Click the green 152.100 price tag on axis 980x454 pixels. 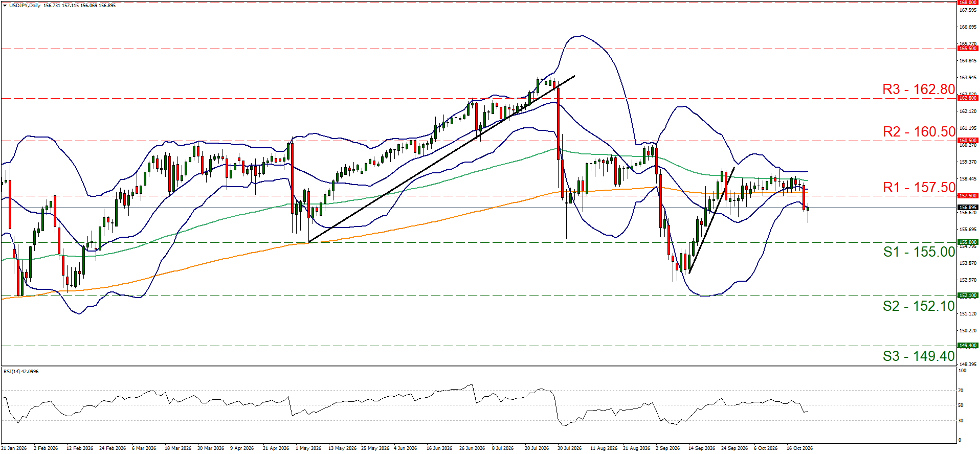[968, 295]
